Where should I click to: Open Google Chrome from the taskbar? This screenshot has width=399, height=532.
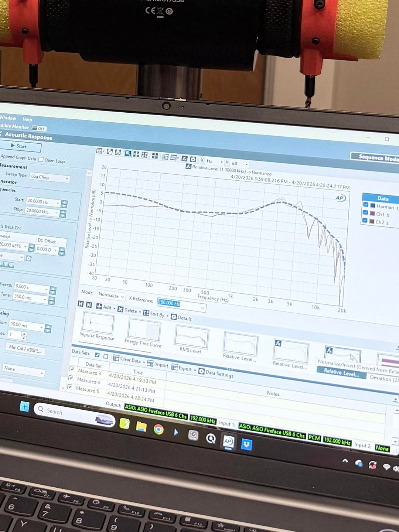(x=158, y=429)
